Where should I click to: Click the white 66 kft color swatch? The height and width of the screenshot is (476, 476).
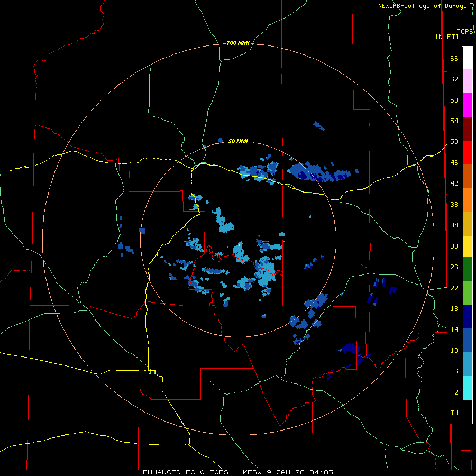pos(467,58)
